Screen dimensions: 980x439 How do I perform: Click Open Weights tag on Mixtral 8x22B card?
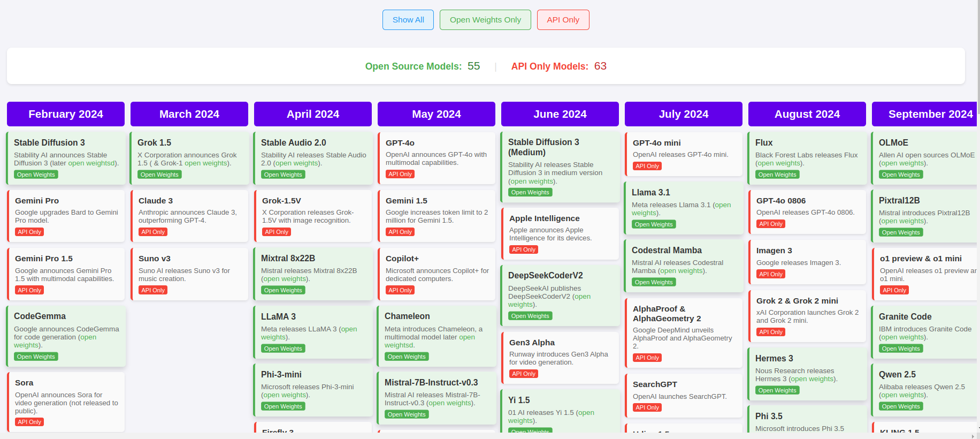pyautogui.click(x=283, y=290)
